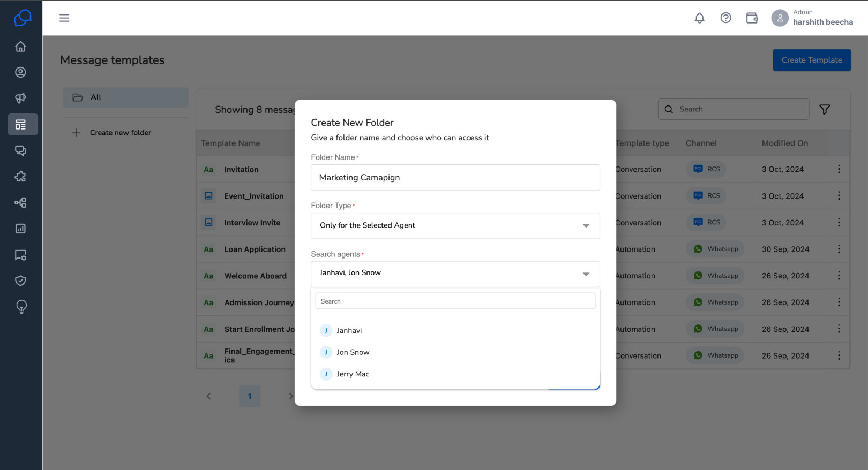This screenshot has height=470, width=868.
Task: Open the chat conversations icon in sidebar
Action: point(21,150)
